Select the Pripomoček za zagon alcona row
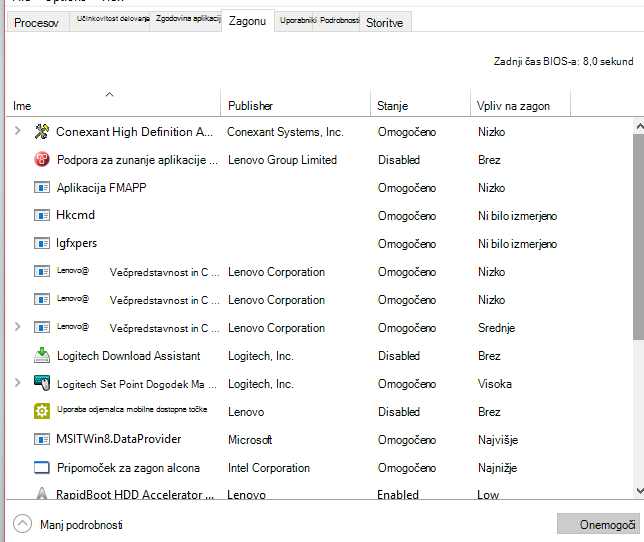 (x=128, y=468)
